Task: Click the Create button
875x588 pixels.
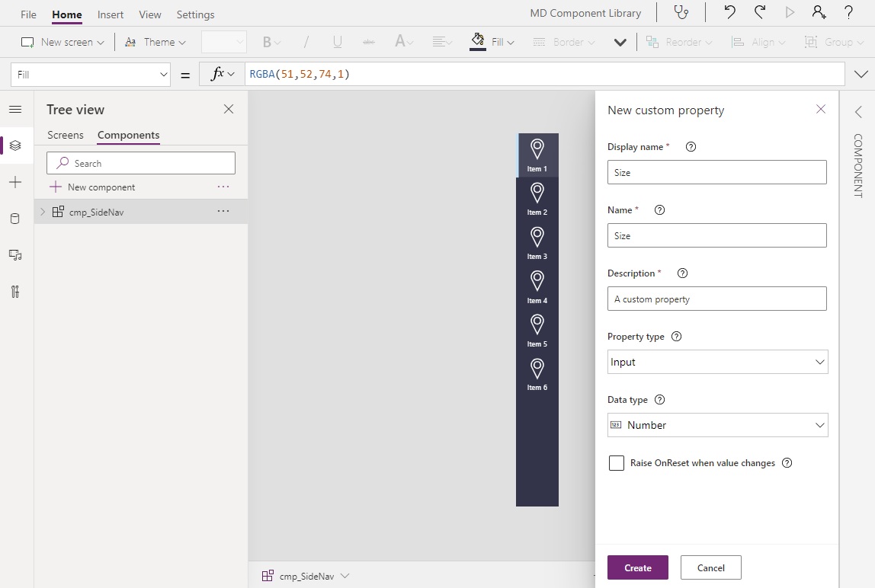Action: [x=637, y=567]
